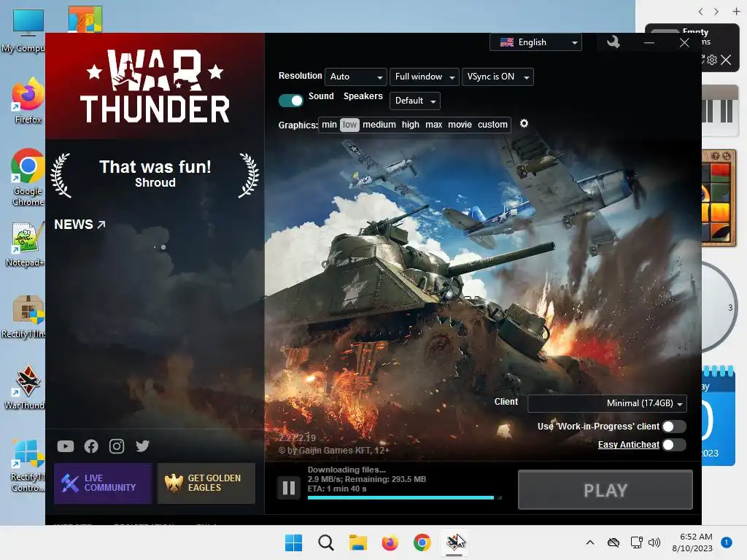Image resolution: width=747 pixels, height=560 pixels.
Task: Set graphics preset to min
Action: (x=329, y=125)
